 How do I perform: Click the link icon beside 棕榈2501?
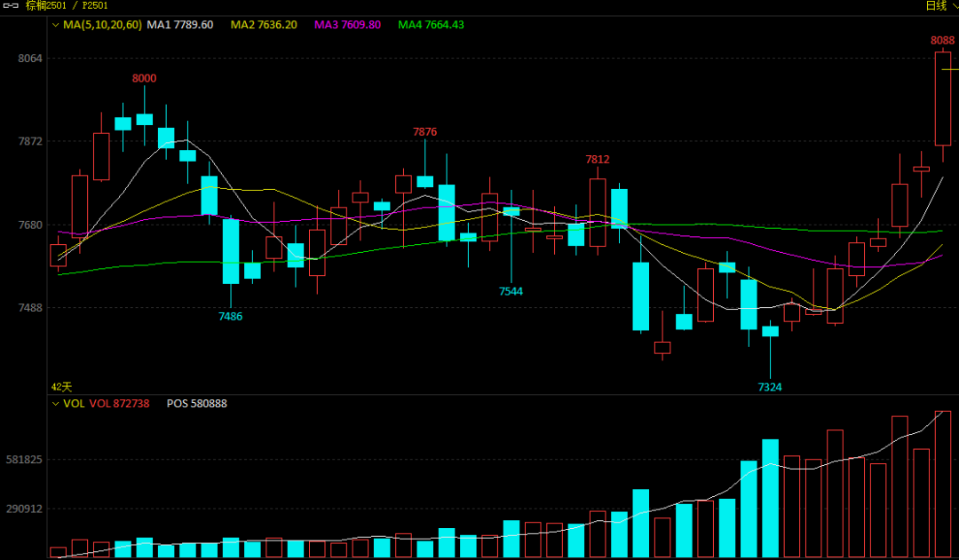pyautogui.click(x=10, y=5)
